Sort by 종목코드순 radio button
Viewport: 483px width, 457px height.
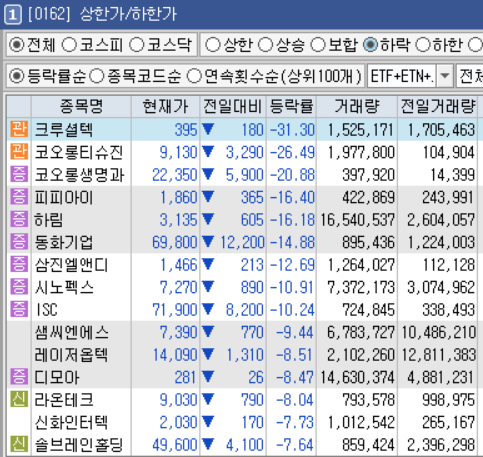[97, 76]
